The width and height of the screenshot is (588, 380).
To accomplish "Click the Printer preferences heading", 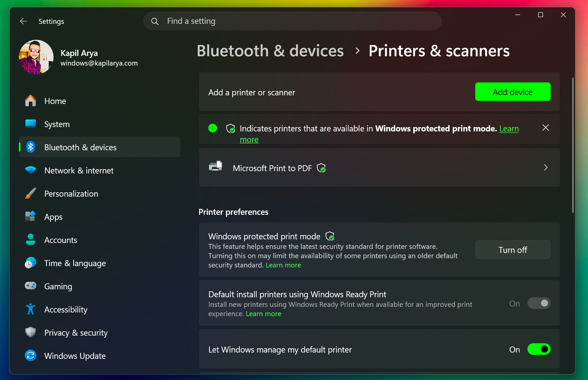I will point(233,212).
